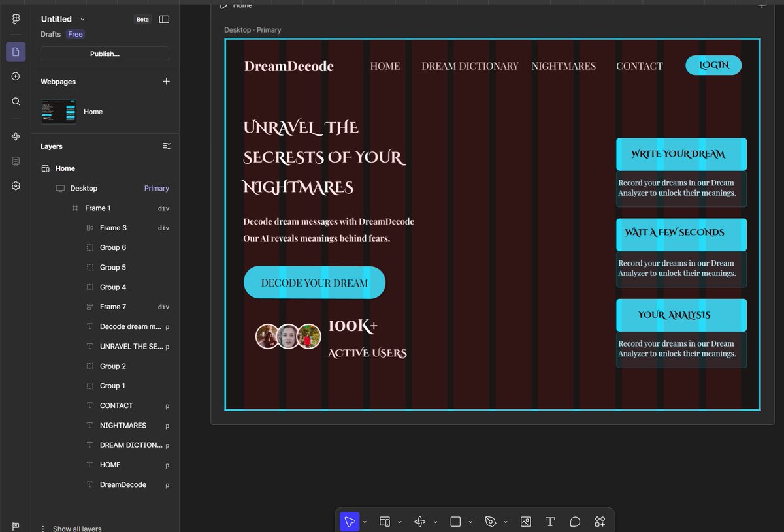Select the Decode dream m... text layer
This screenshot has height=532, width=784.
(x=105, y=326)
